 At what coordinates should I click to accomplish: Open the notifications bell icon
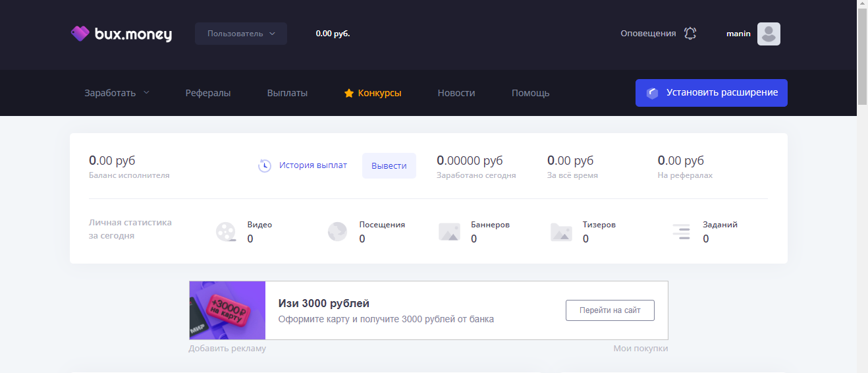click(690, 34)
